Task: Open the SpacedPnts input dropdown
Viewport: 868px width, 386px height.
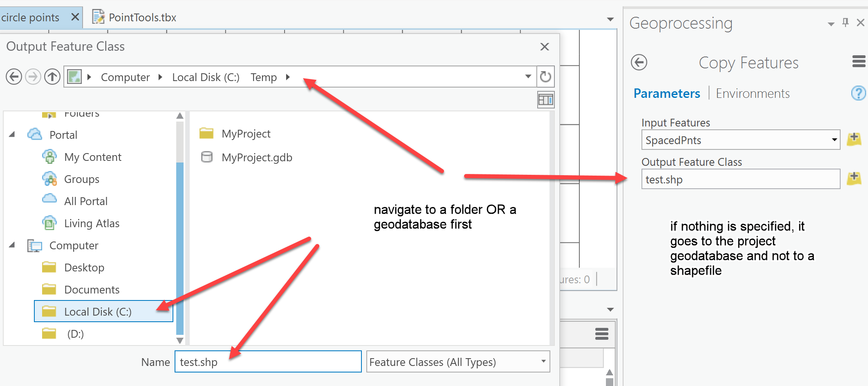Action: (834, 140)
